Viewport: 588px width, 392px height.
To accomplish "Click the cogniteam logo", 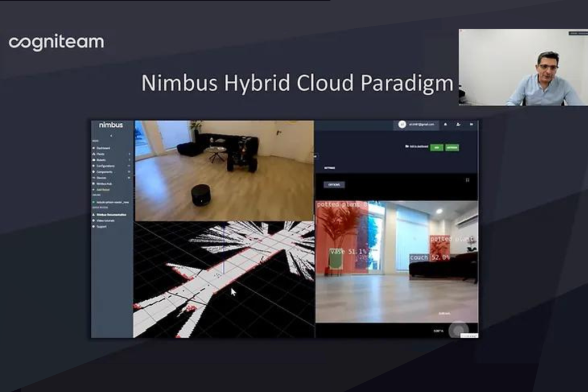I will (x=56, y=42).
